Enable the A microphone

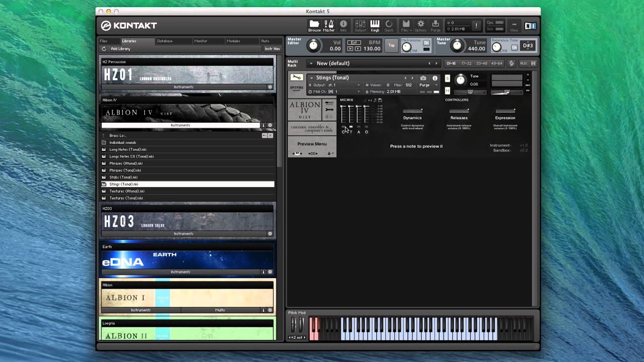[359, 127]
